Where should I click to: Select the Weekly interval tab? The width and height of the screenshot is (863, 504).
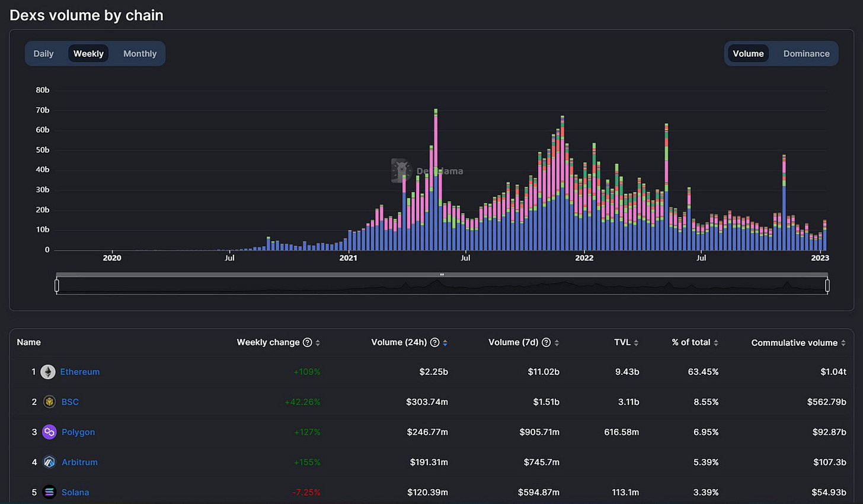[88, 53]
